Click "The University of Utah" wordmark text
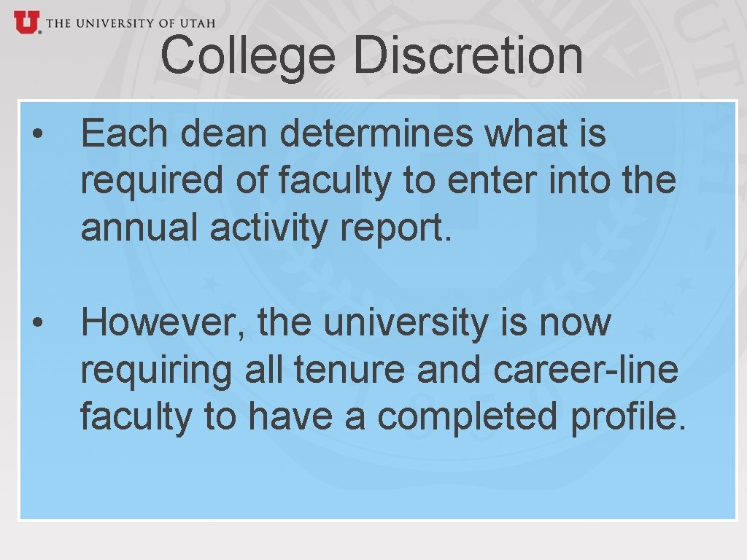This screenshot has width=747, height=560. [130, 23]
